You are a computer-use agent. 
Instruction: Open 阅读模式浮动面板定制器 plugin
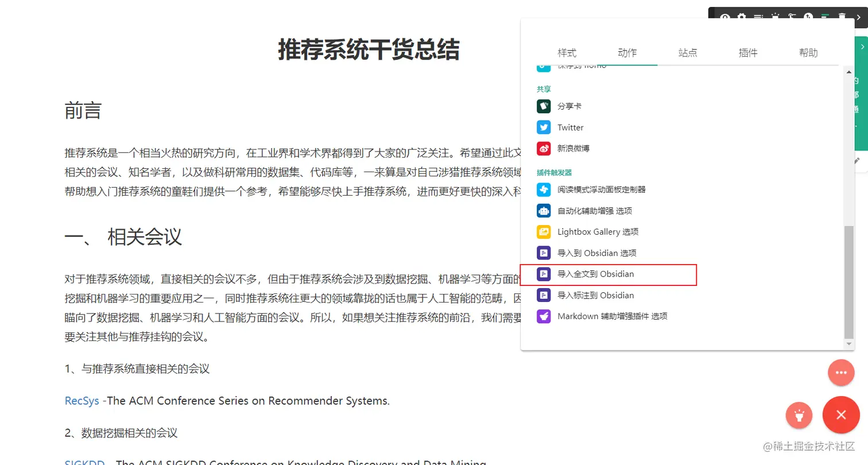point(602,189)
